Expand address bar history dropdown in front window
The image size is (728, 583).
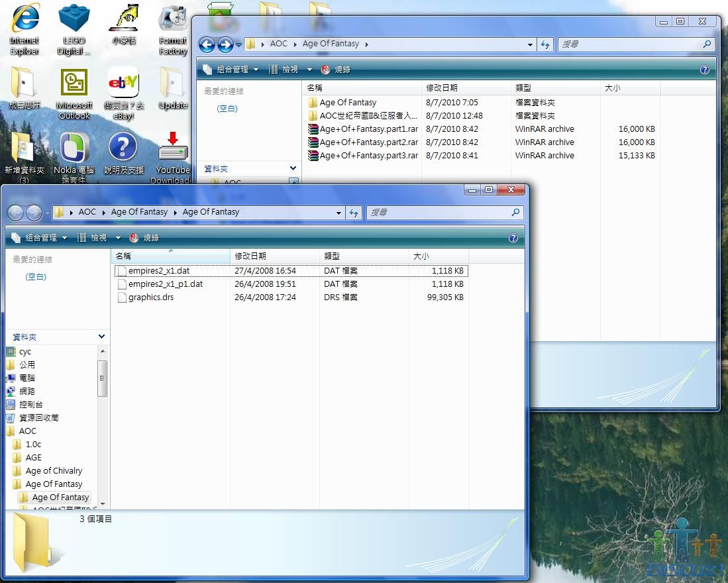(x=338, y=213)
